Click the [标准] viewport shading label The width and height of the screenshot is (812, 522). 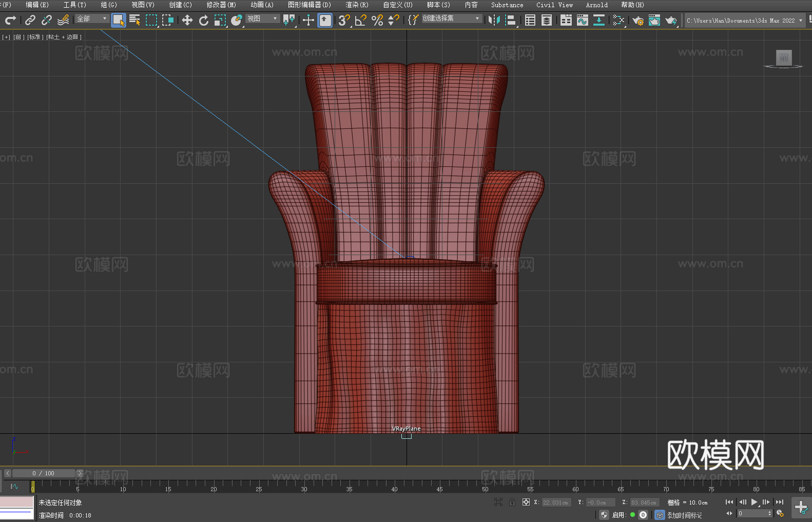[35, 37]
